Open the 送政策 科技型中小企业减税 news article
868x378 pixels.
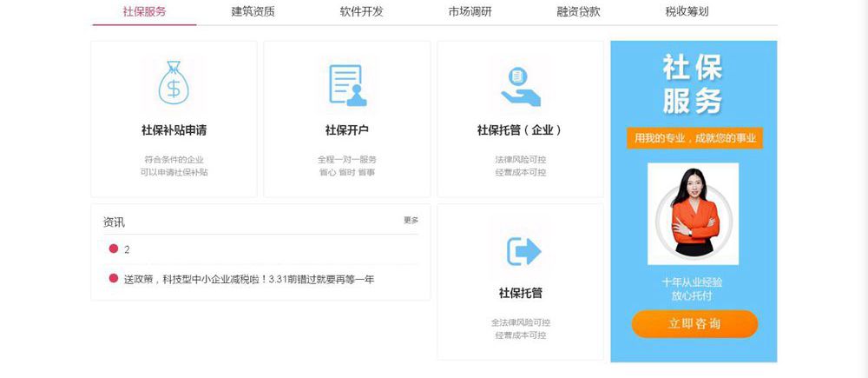coord(248,279)
